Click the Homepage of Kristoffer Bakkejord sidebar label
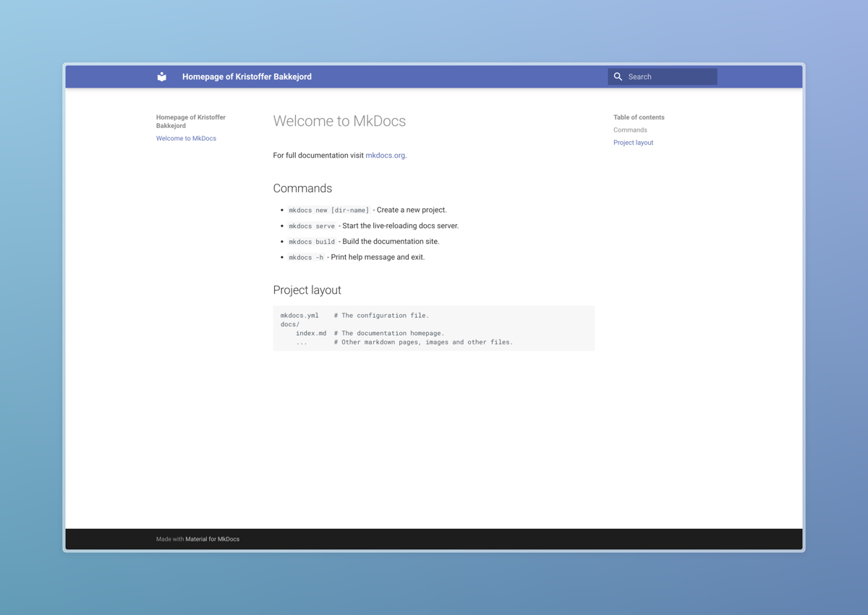Image resolution: width=868 pixels, height=615 pixels. [x=190, y=121]
